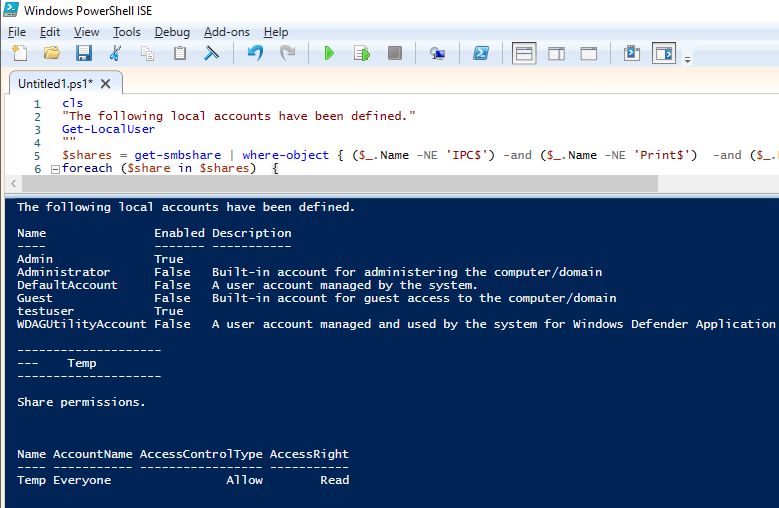
Task: Cut selection with the scissors icon
Action: pos(115,53)
